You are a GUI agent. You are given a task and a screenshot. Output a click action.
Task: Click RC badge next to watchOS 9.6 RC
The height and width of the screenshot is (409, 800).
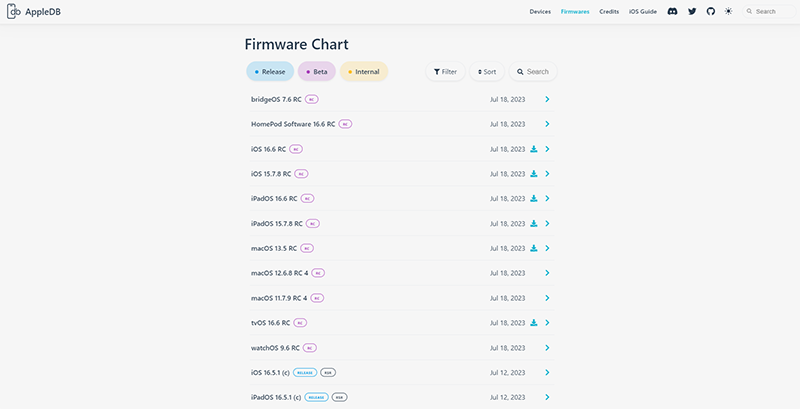(x=310, y=348)
